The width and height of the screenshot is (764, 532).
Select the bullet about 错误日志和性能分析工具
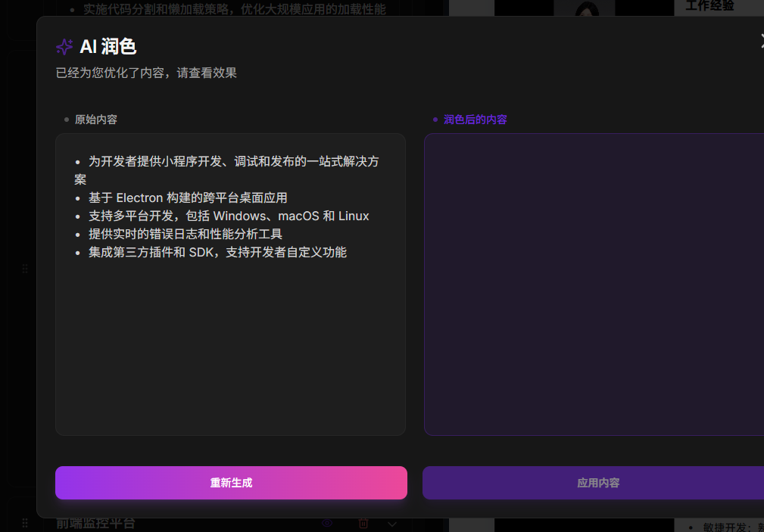(186, 234)
